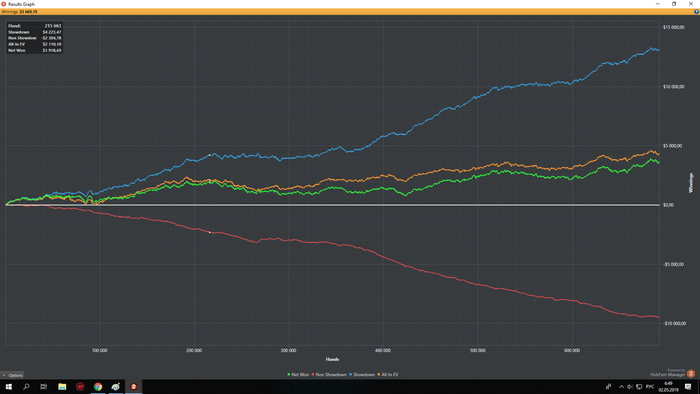Click the All-In EV value in stats box

click(52, 44)
